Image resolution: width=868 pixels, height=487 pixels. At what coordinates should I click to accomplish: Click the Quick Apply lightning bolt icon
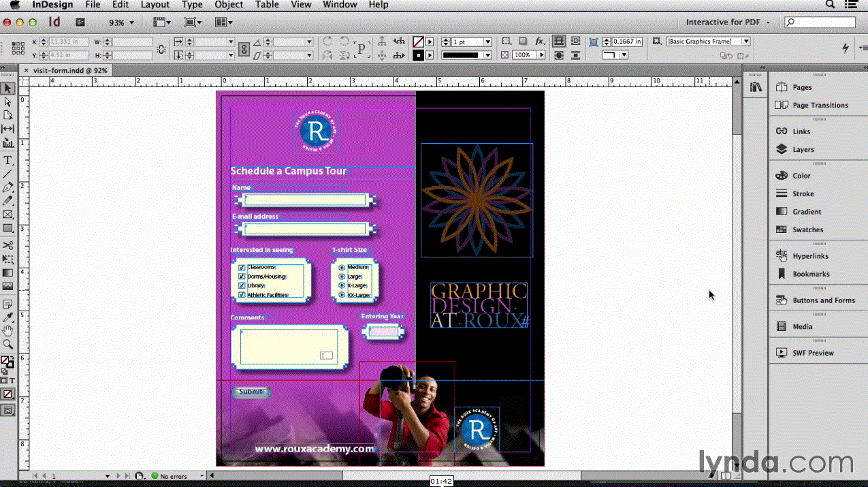(x=846, y=48)
